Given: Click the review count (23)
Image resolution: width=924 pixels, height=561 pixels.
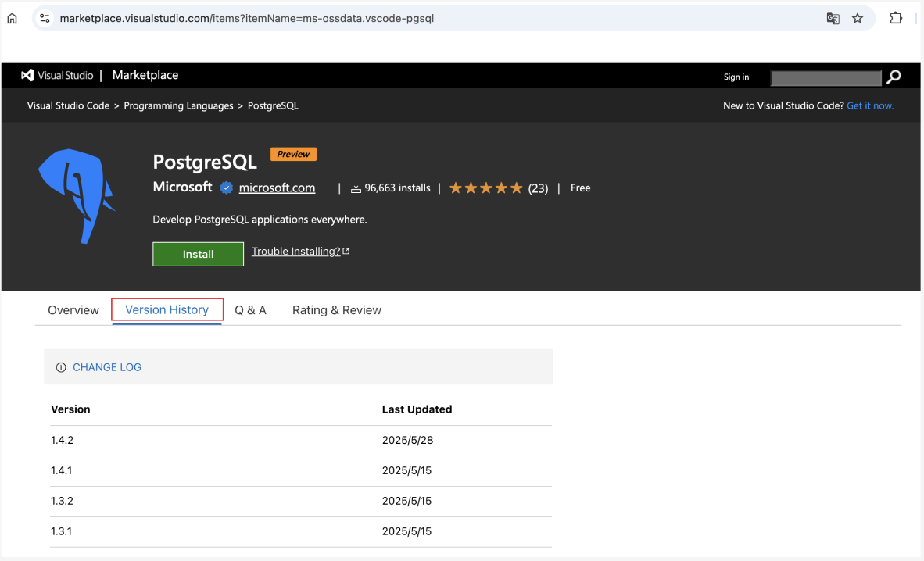Looking at the screenshot, I should (x=538, y=188).
